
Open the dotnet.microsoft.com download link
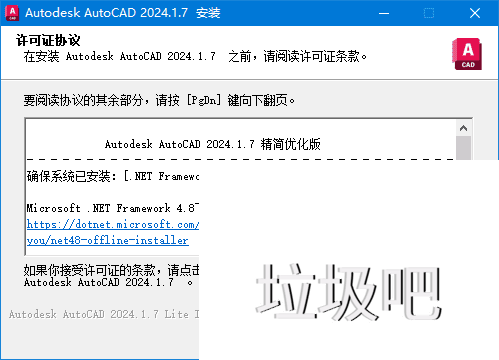(113, 224)
